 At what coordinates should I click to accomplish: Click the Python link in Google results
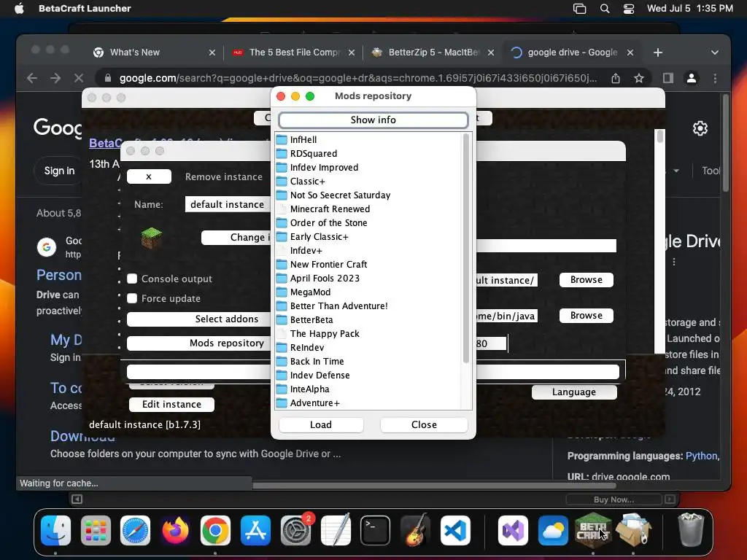coord(701,456)
